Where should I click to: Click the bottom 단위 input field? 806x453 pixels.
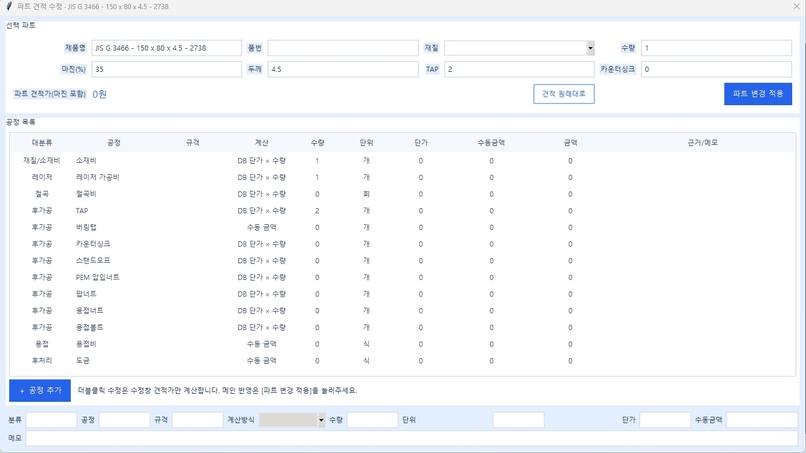tap(519, 420)
